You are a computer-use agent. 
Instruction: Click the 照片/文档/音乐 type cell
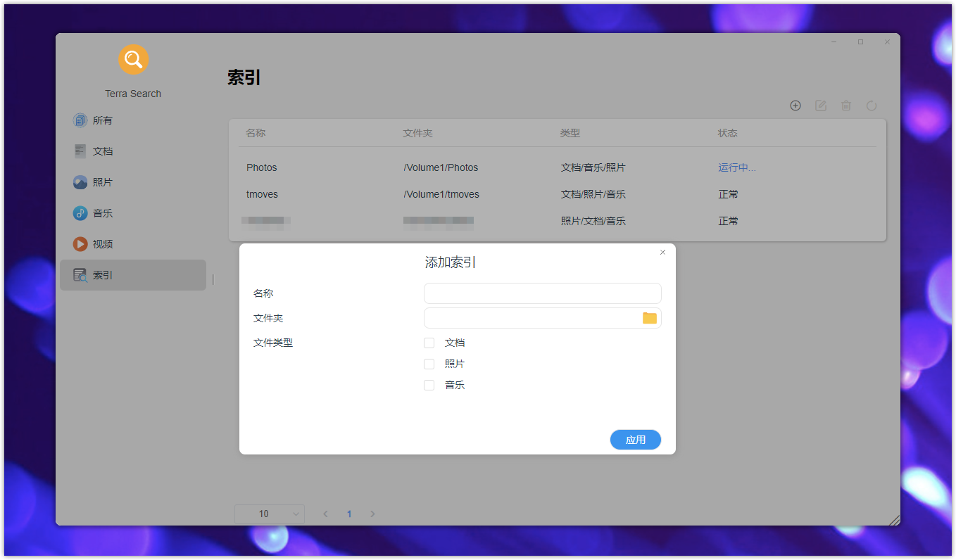(593, 221)
